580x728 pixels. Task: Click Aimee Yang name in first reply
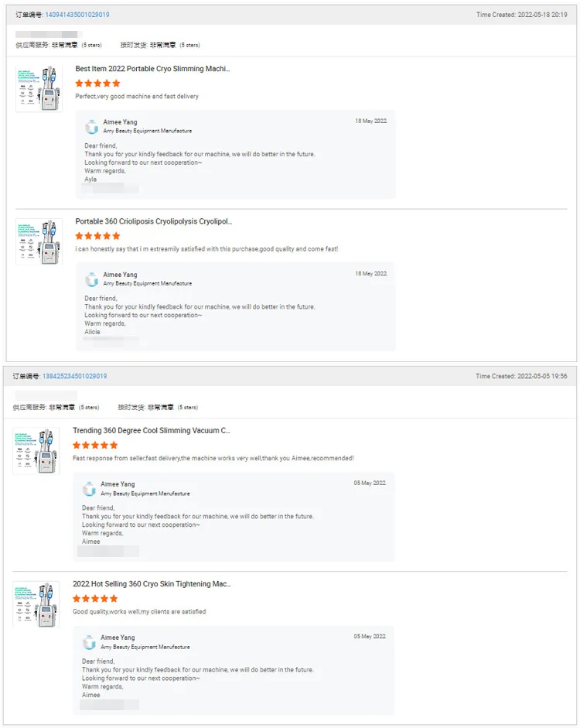coord(120,122)
